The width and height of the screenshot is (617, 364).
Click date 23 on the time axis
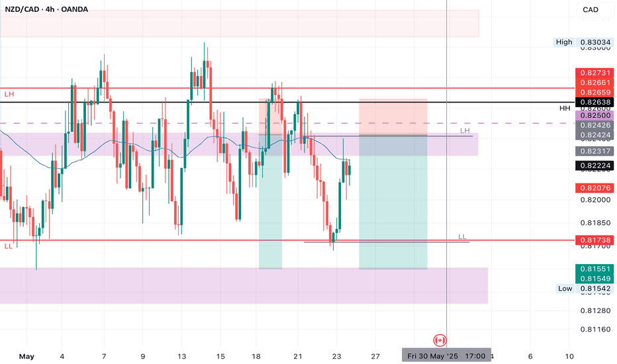(336, 357)
